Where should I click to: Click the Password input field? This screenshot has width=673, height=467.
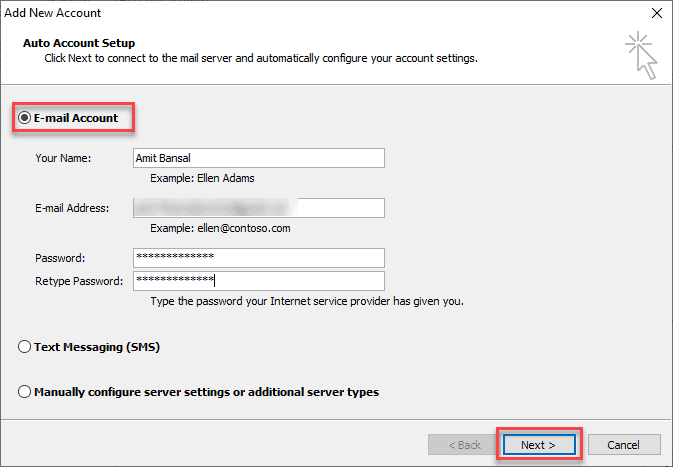tap(259, 258)
